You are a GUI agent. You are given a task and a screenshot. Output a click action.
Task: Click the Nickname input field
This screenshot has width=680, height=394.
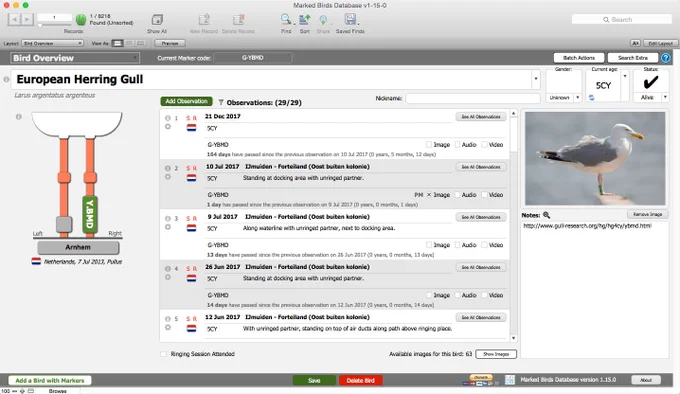click(x=473, y=98)
